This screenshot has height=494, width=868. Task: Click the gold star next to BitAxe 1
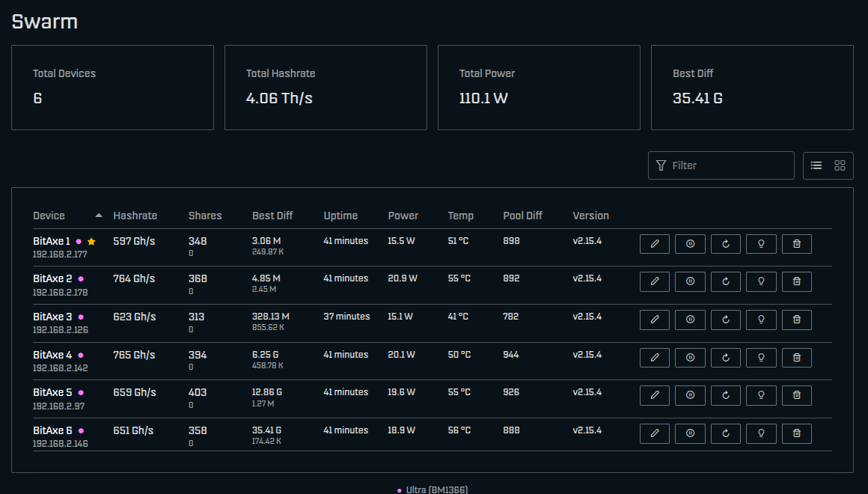(91, 242)
